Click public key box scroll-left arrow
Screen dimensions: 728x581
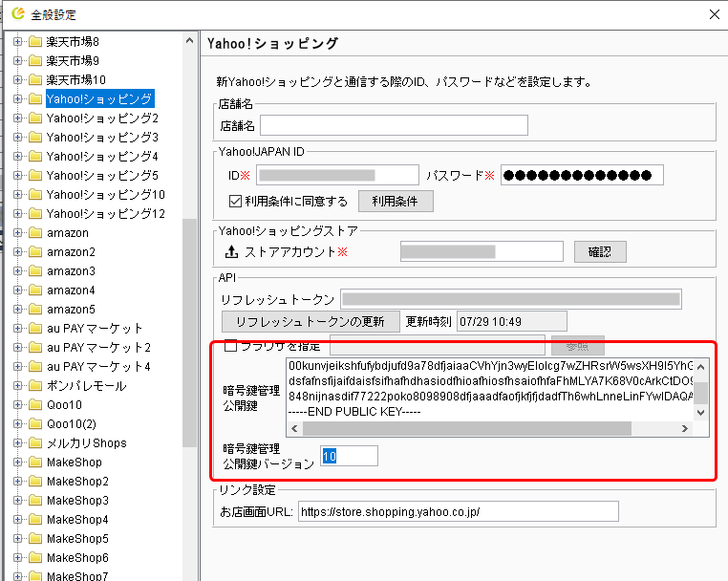(294, 429)
